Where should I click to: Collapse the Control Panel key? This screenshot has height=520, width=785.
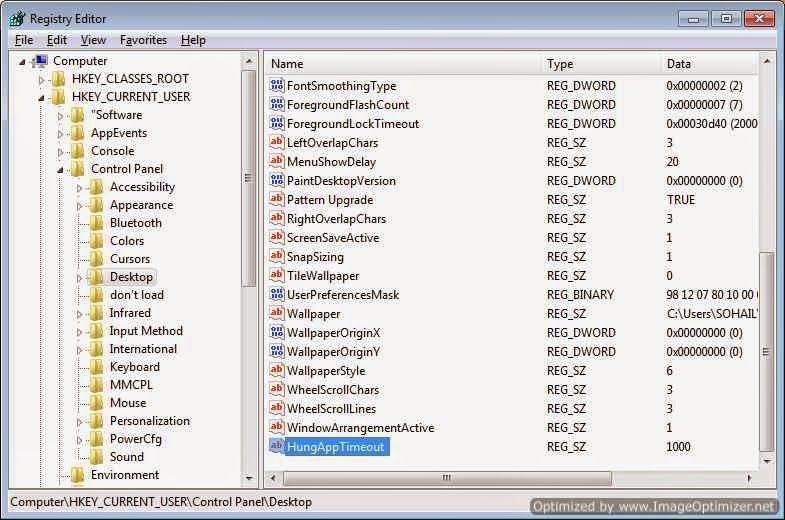click(61, 170)
